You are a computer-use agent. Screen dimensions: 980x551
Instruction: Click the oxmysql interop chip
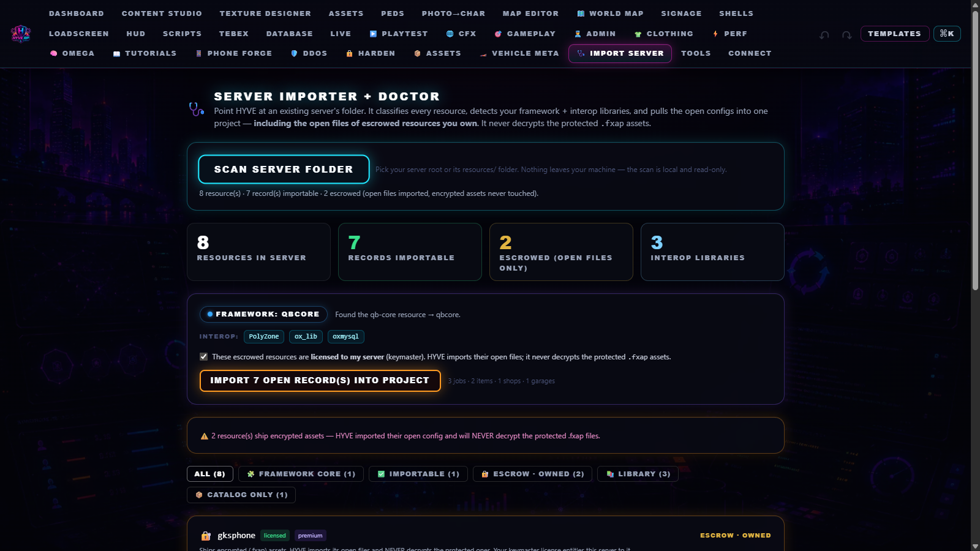345,337
